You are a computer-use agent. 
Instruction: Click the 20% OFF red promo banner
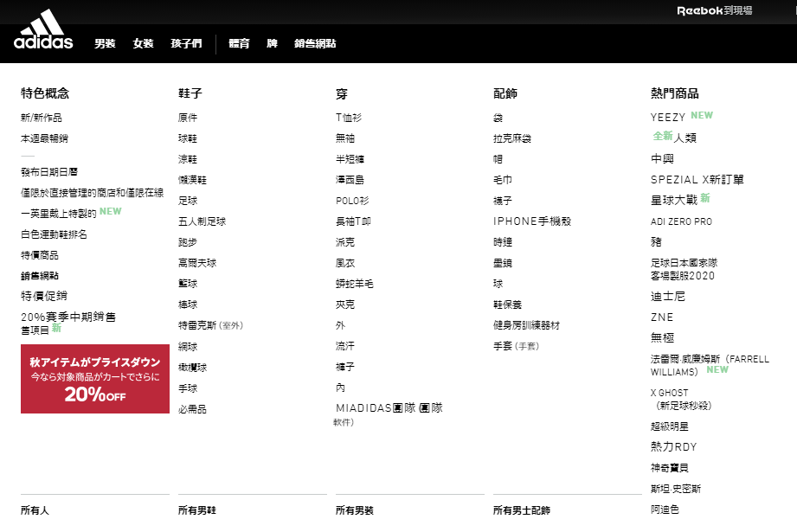[x=95, y=379]
